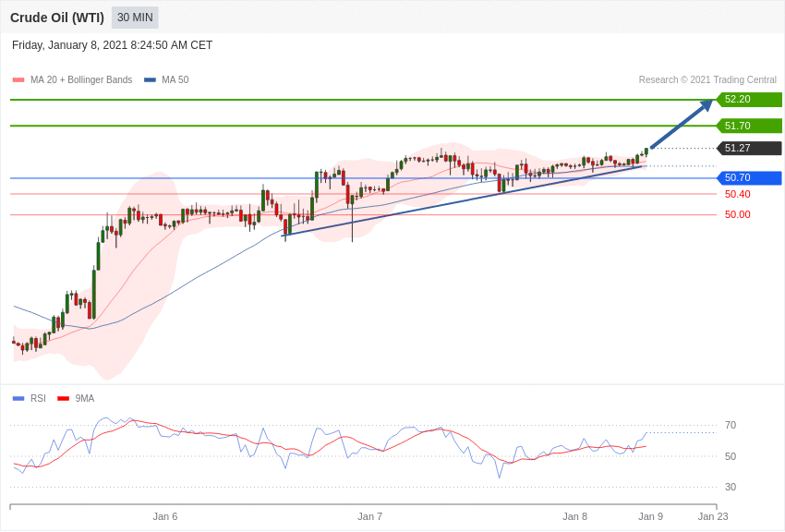Click the chart date and time text
785x532 pixels.
coord(113,45)
